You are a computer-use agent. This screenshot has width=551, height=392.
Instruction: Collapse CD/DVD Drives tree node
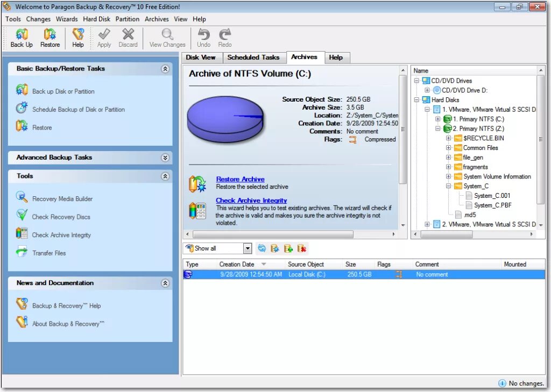(417, 81)
